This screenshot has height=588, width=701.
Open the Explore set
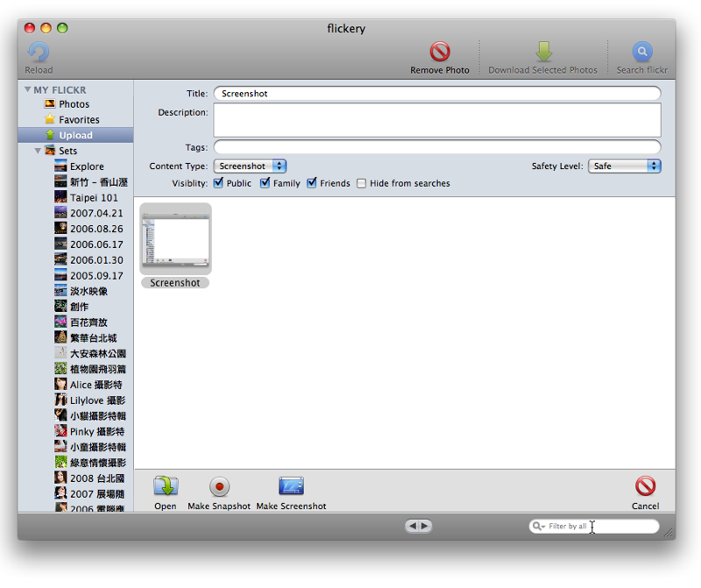(75, 166)
